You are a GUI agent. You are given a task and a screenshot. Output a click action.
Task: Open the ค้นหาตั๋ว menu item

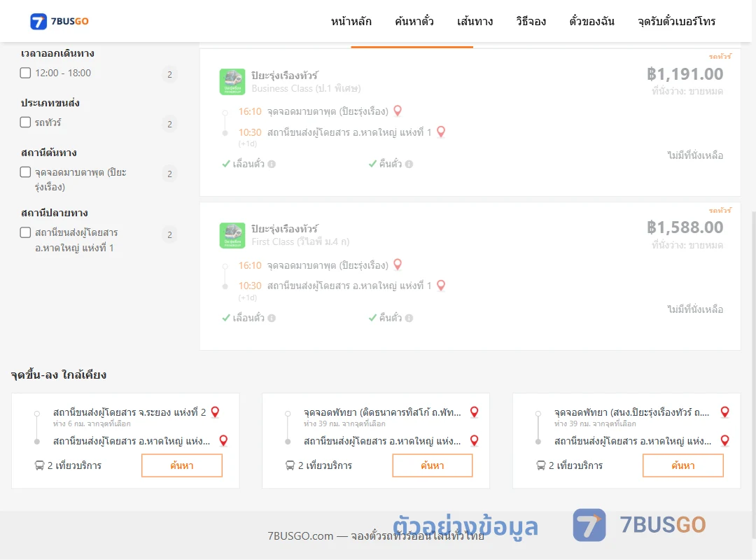coord(414,21)
